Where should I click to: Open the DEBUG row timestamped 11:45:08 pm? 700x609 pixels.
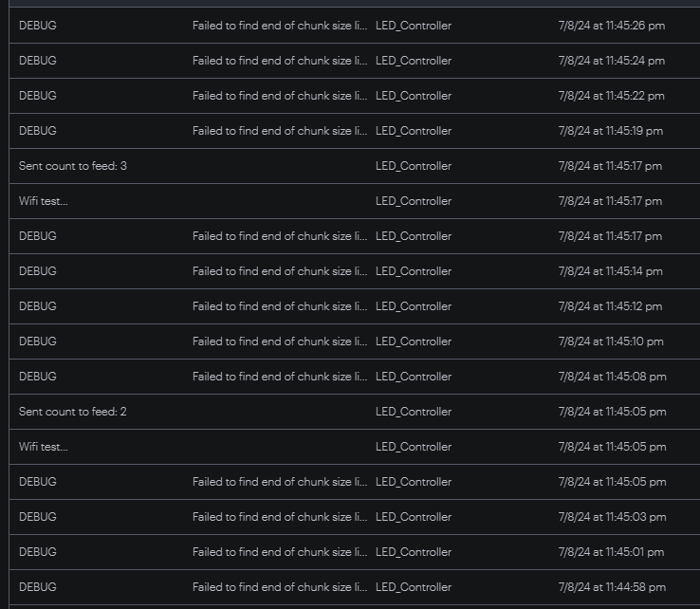pyautogui.click(x=355, y=377)
